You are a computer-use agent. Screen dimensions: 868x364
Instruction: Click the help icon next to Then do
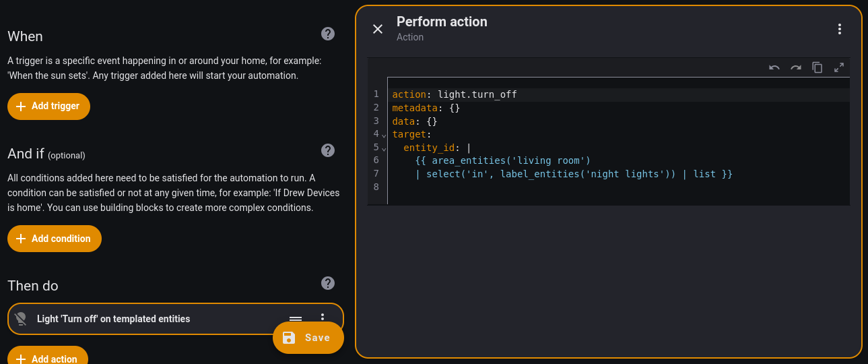coord(328,283)
